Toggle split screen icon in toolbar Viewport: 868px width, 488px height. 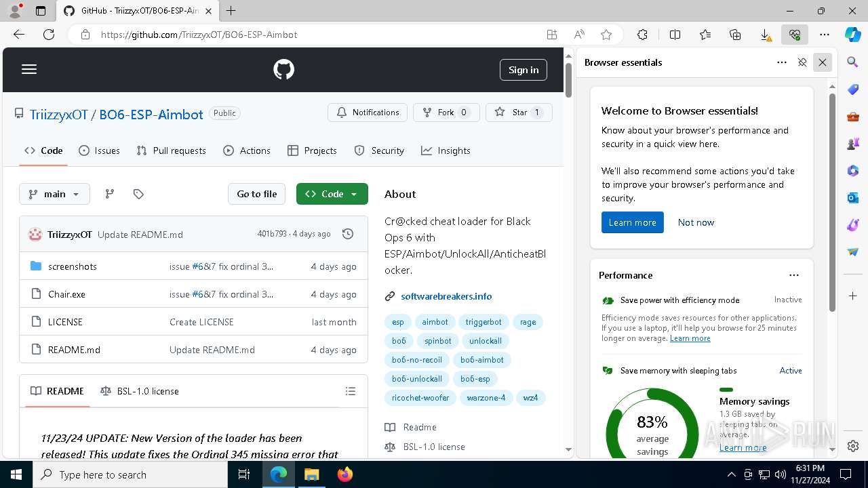(675, 35)
